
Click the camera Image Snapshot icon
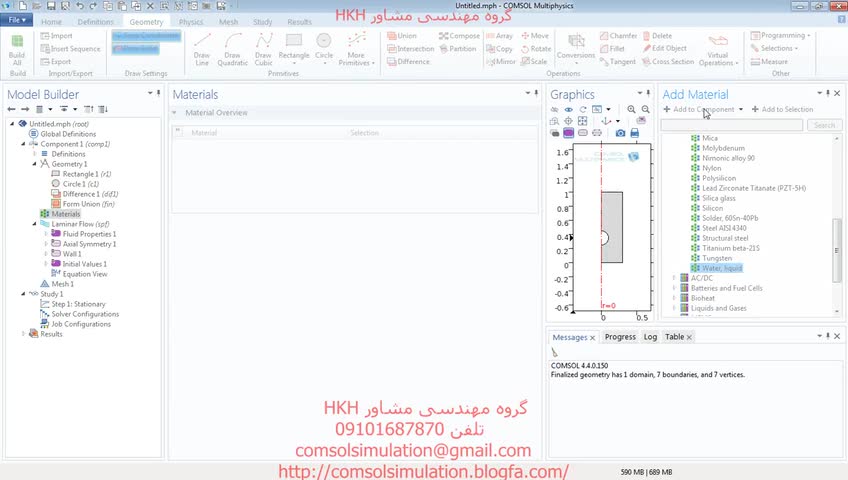620,133
